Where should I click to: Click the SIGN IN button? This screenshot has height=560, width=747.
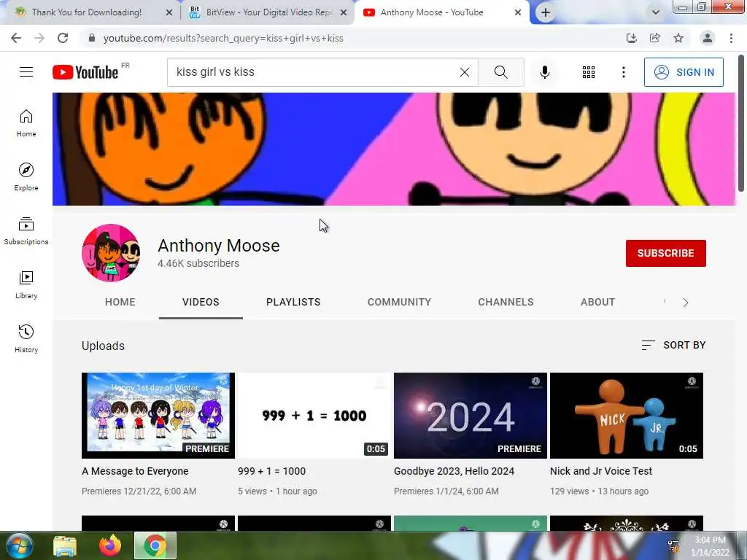click(684, 72)
